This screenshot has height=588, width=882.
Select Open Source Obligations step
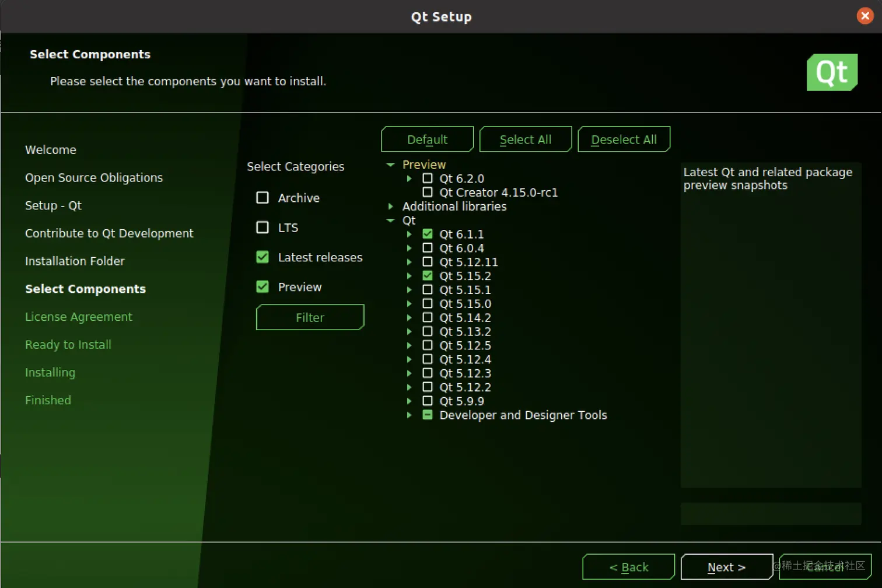(94, 178)
